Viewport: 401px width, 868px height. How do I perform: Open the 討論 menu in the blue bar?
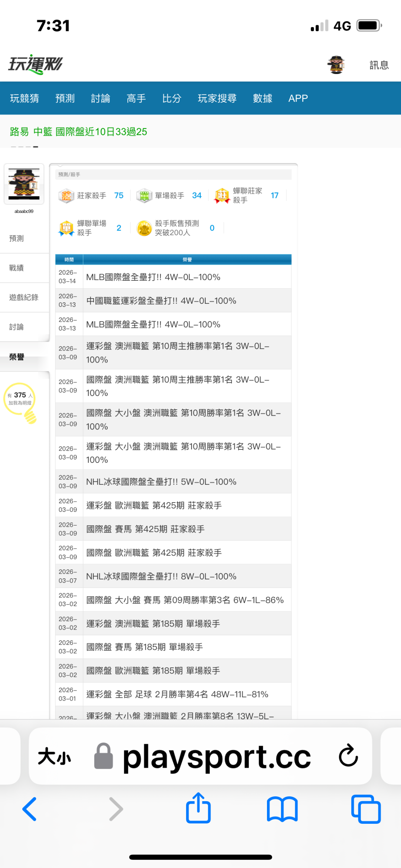101,98
